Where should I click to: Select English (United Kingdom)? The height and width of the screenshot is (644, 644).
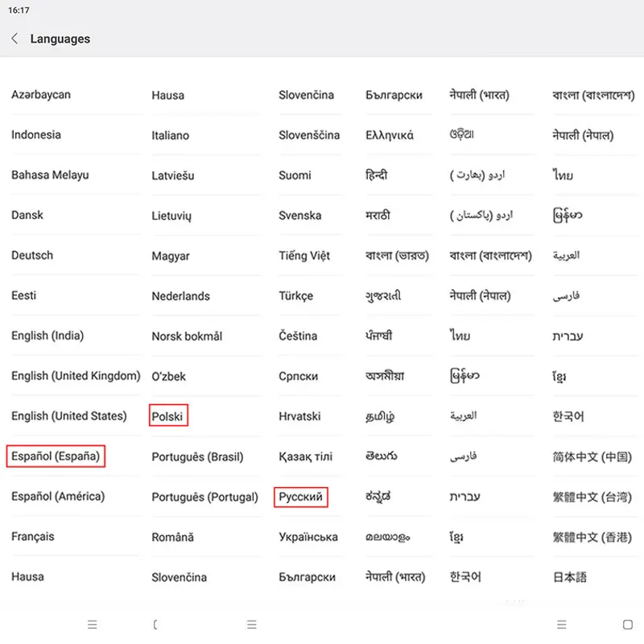(76, 376)
